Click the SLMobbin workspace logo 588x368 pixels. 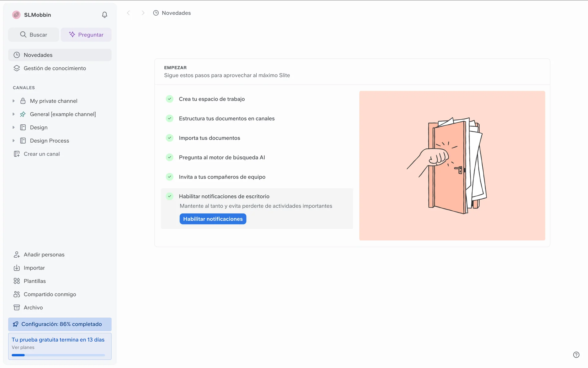[16, 15]
